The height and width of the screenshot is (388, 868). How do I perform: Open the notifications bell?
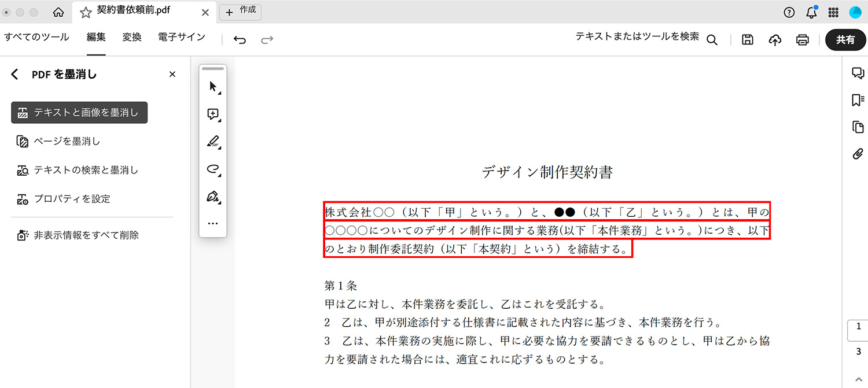coord(811,12)
